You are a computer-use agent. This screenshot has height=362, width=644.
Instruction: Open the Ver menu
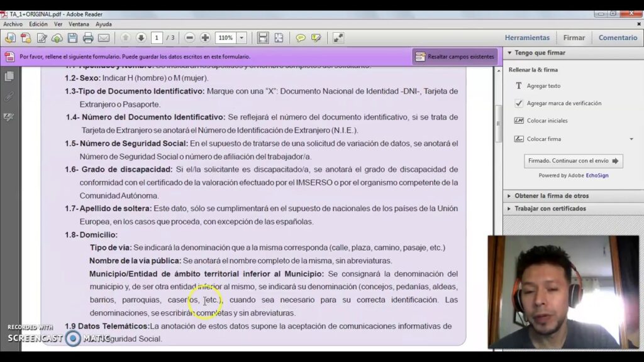pos(58,25)
